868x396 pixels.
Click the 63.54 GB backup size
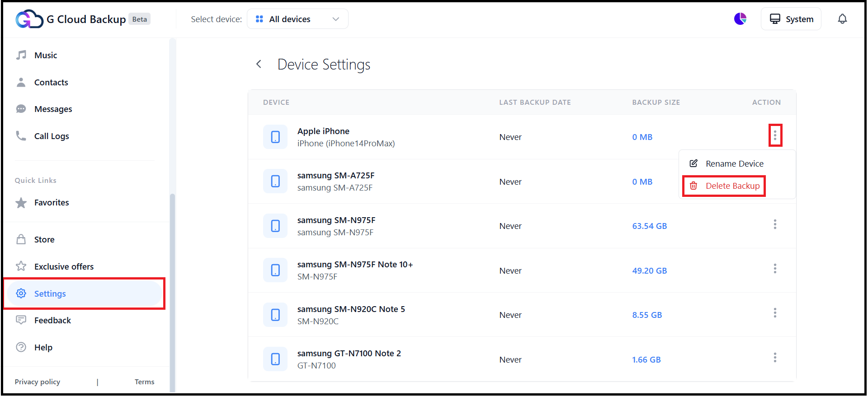point(650,226)
